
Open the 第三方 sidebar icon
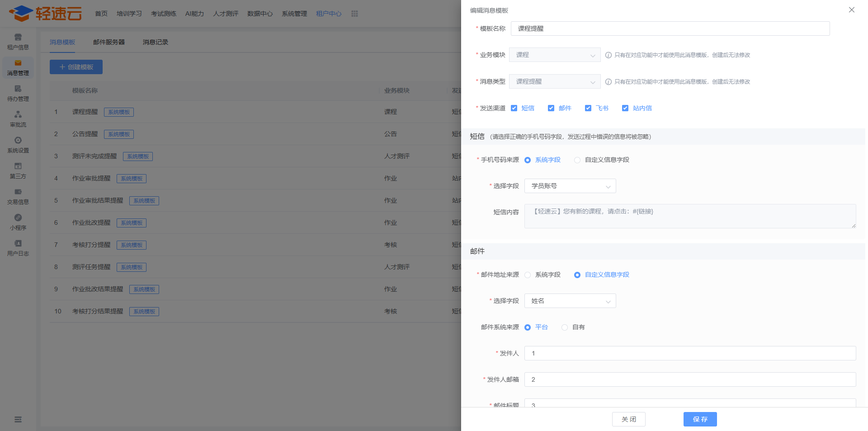pos(18,167)
